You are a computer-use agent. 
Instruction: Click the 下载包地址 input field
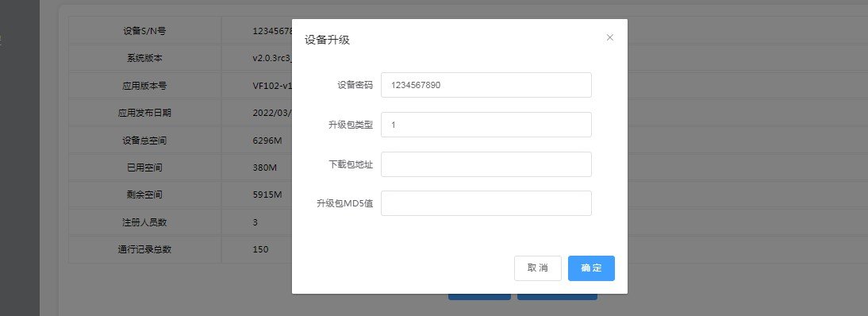click(x=486, y=164)
